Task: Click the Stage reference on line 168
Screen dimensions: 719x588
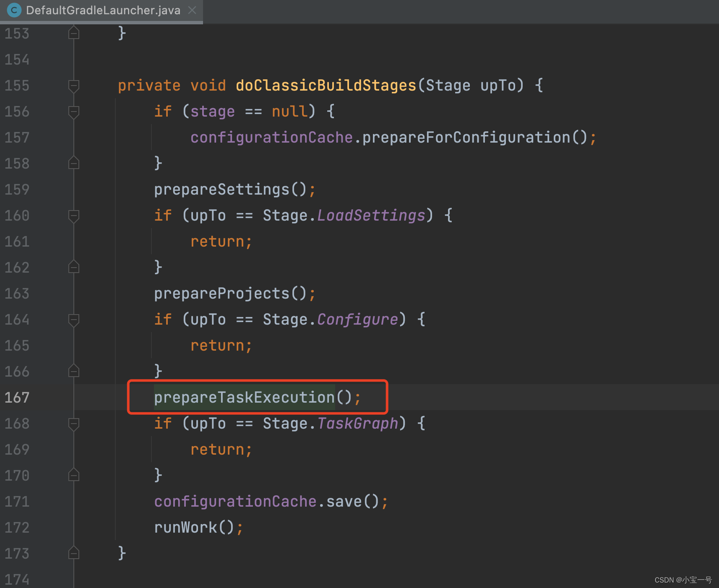Action: coord(285,423)
